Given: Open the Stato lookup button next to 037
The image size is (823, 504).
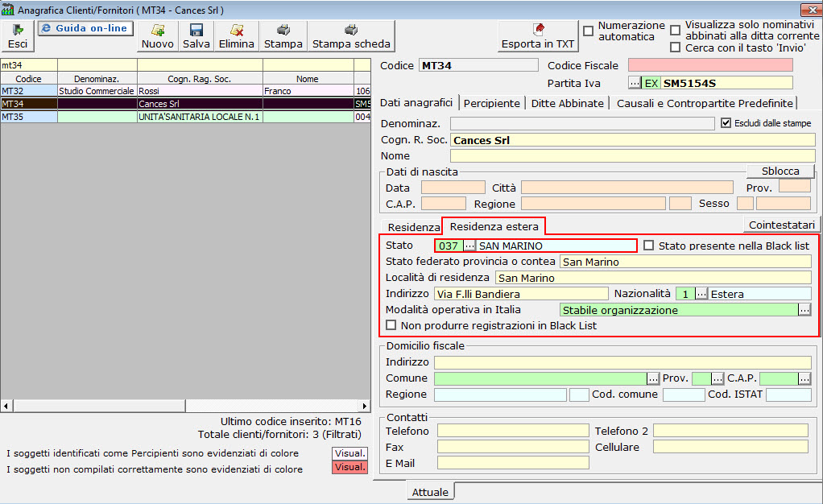Looking at the screenshot, I should point(469,246).
